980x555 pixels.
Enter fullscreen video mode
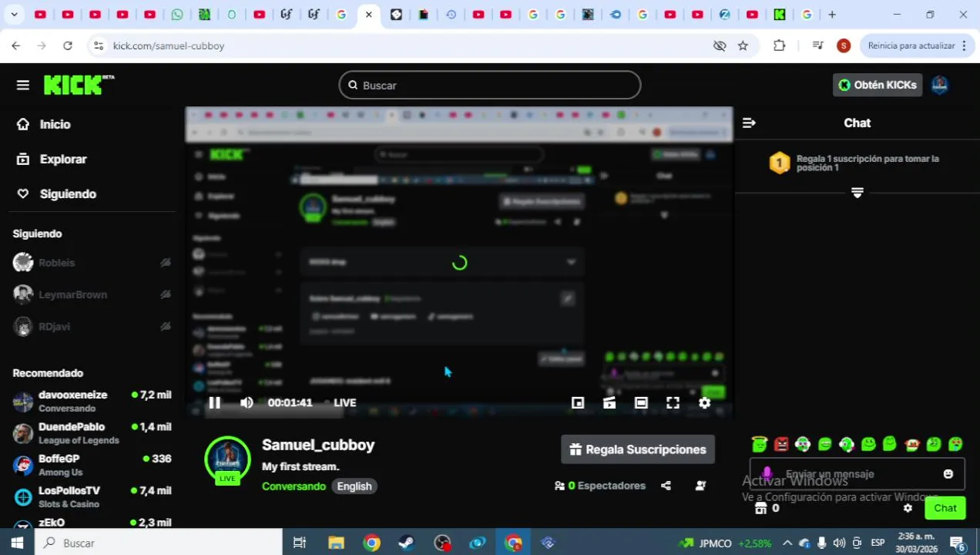click(x=673, y=402)
